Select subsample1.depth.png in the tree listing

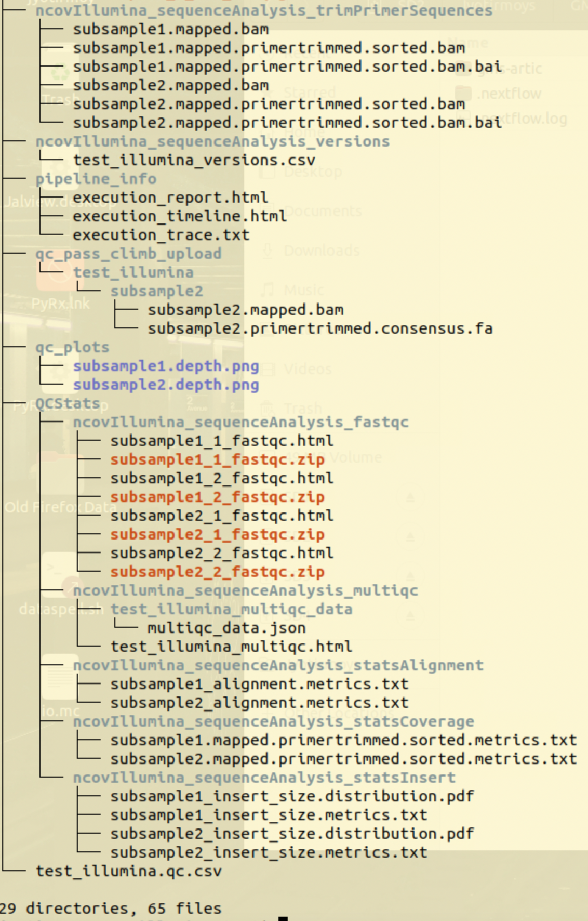click(x=166, y=366)
